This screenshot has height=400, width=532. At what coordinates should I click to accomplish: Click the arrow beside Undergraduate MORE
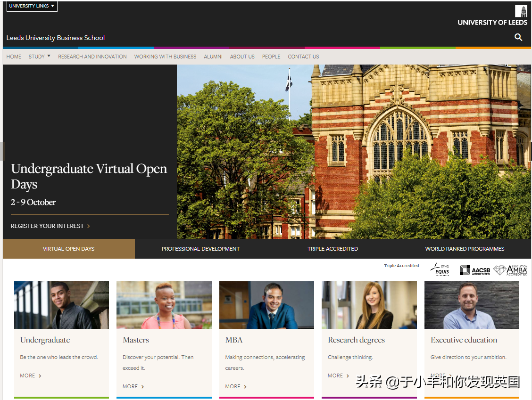point(40,376)
